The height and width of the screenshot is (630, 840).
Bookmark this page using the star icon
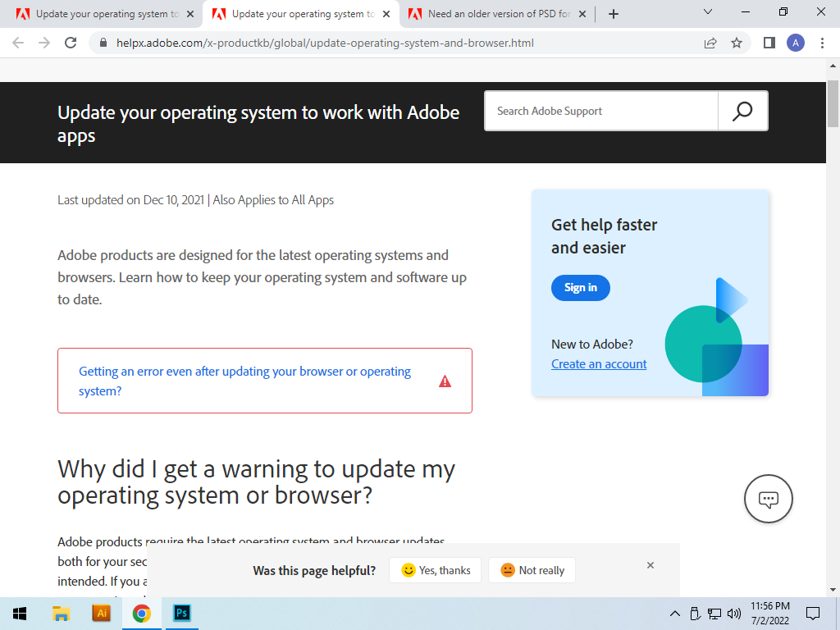736,43
